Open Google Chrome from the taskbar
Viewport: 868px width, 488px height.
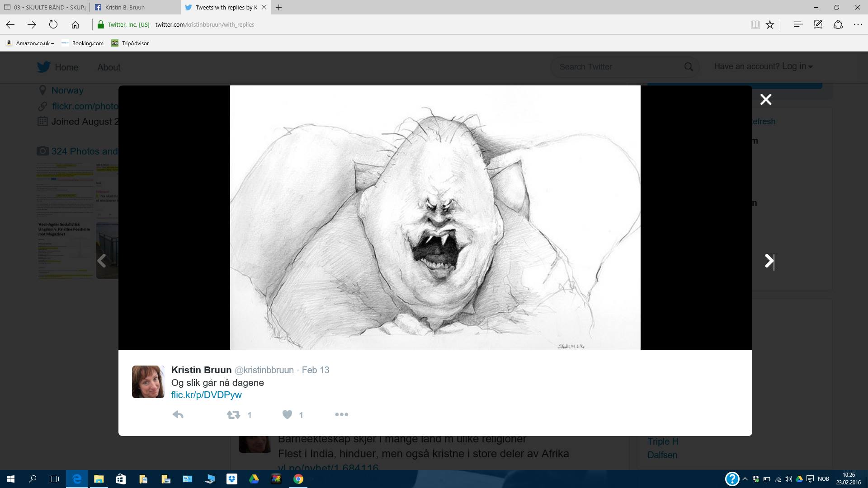click(x=298, y=479)
